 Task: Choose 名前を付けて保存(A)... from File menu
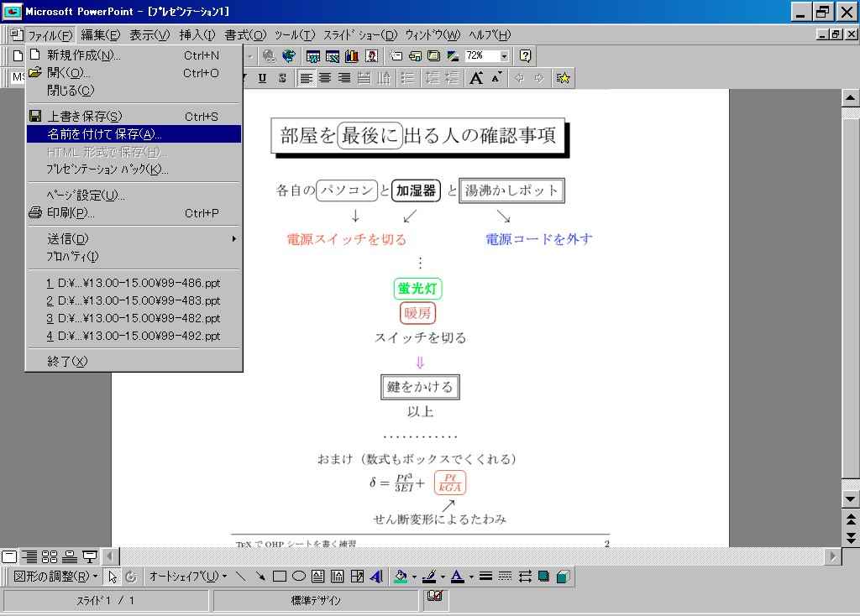point(134,134)
